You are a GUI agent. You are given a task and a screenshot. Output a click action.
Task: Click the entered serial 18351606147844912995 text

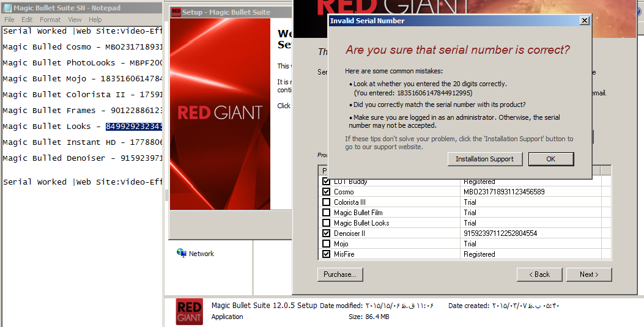tap(434, 93)
